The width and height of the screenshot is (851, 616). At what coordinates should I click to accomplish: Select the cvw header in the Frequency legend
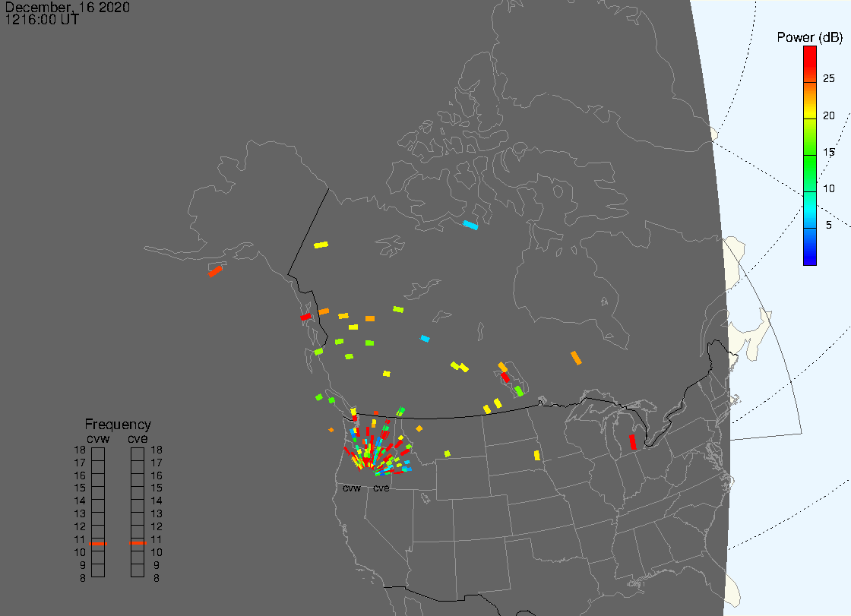click(98, 438)
